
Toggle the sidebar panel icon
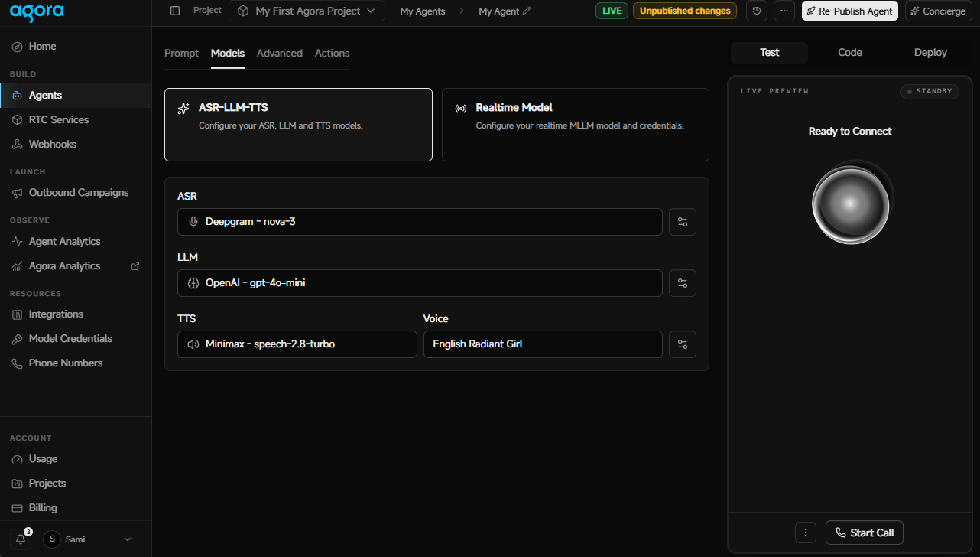(175, 11)
